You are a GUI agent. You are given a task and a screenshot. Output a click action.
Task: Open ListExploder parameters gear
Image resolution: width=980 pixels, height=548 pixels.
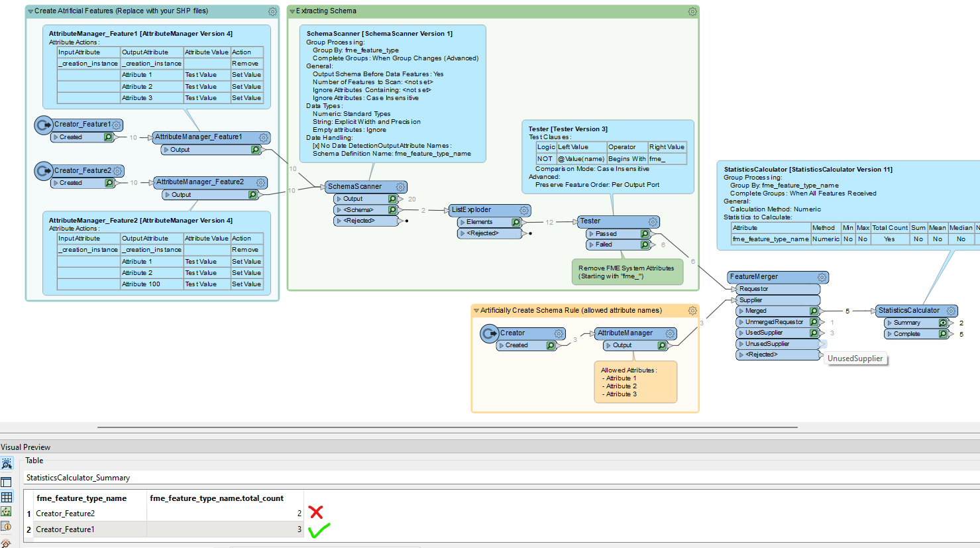(524, 210)
